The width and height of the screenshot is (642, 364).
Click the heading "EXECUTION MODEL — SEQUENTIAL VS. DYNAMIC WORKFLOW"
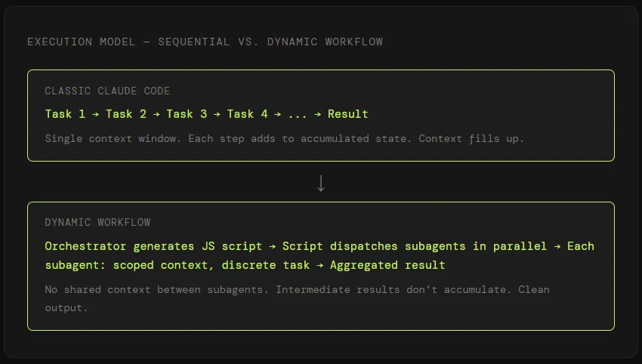click(205, 42)
